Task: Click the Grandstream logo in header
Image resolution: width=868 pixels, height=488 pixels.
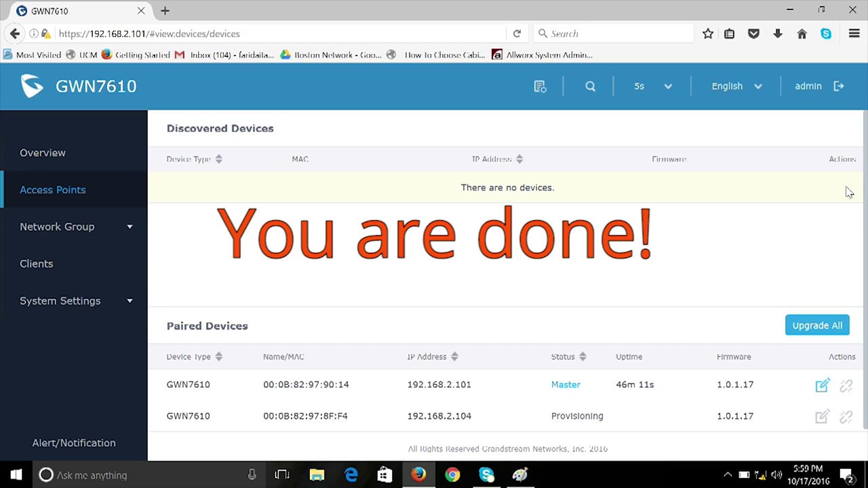Action: pos(32,86)
